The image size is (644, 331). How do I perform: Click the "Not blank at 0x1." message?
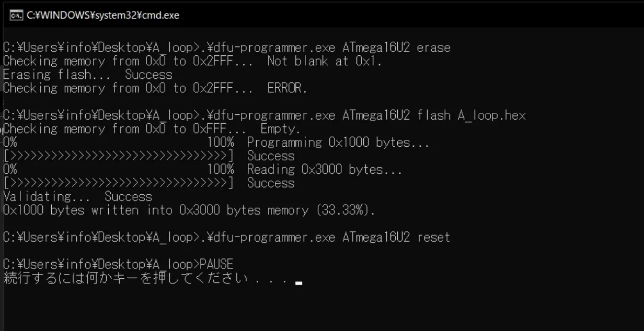(325, 61)
